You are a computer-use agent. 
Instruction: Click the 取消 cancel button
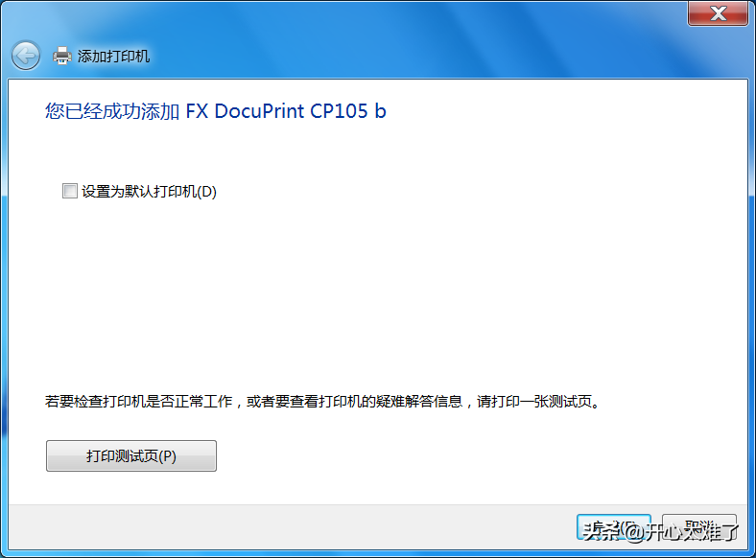(699, 528)
